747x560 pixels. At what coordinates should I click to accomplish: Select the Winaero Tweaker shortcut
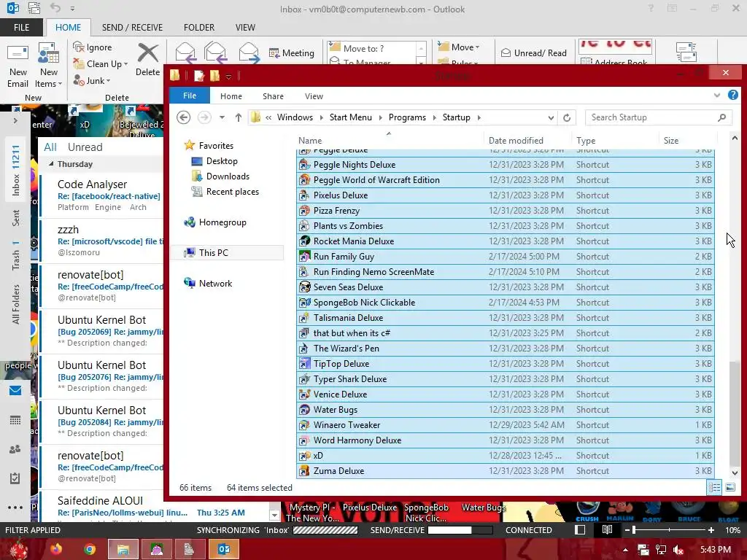coord(506,425)
